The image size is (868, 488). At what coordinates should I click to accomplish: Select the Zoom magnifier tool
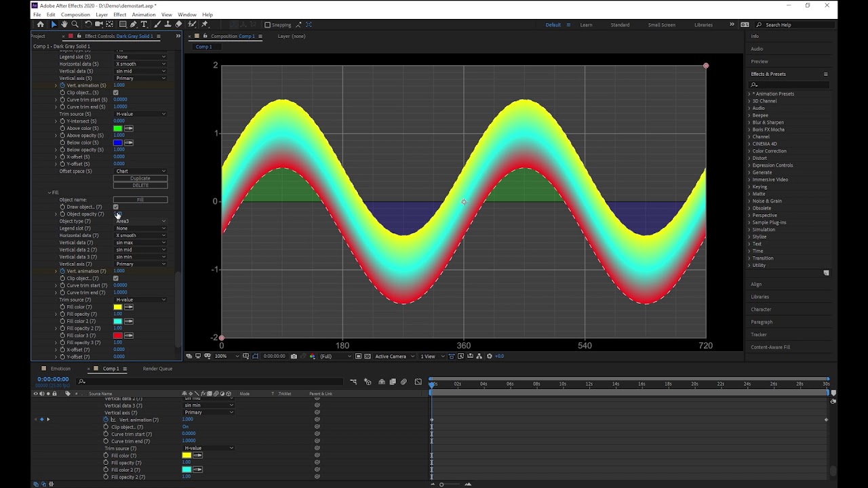tap(75, 24)
